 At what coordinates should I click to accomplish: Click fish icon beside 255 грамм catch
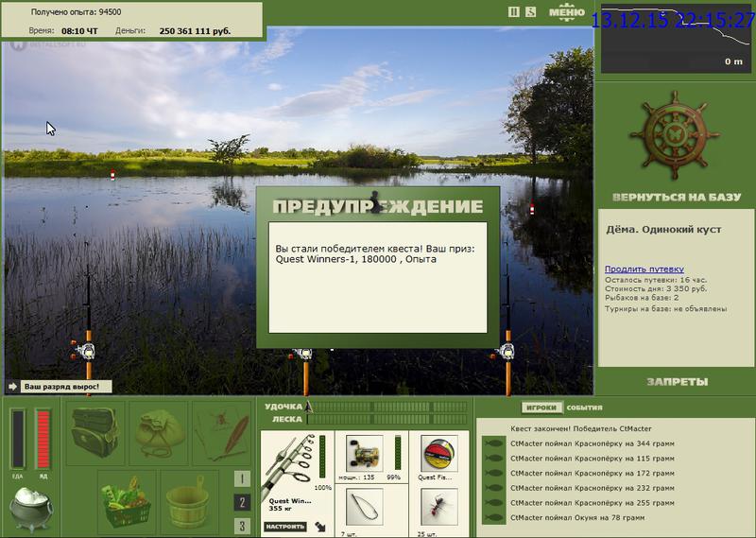493,503
